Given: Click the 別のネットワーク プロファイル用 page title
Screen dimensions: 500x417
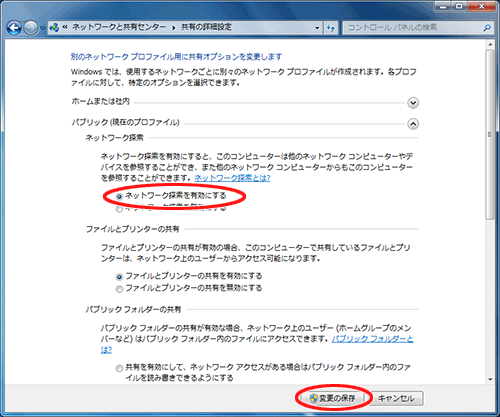Looking at the screenshot, I should [x=176, y=57].
